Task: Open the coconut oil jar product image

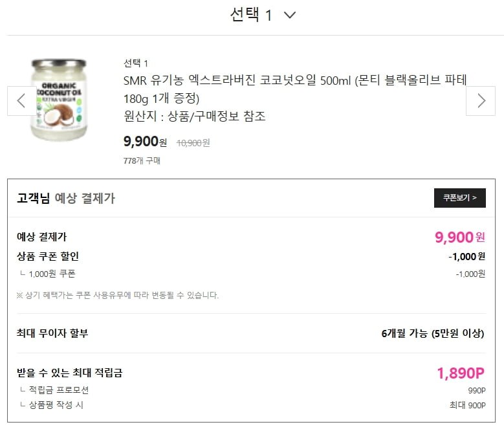Action: point(58,100)
